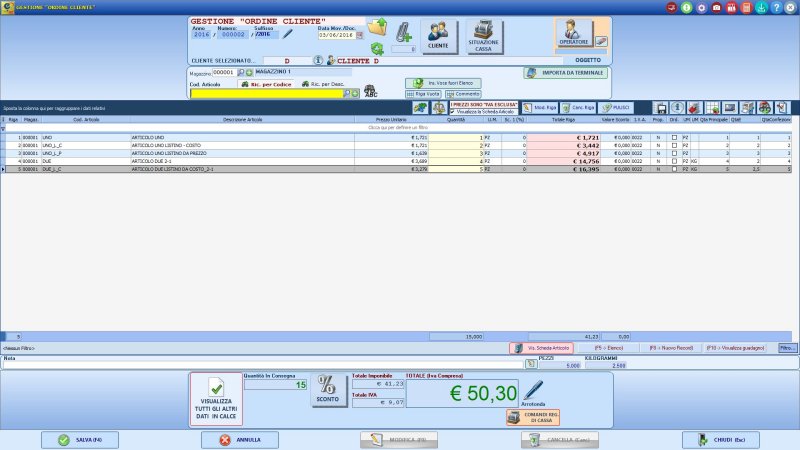Click Ins. Voce fuori Elenco button
800x450 pixels.
click(x=443, y=83)
